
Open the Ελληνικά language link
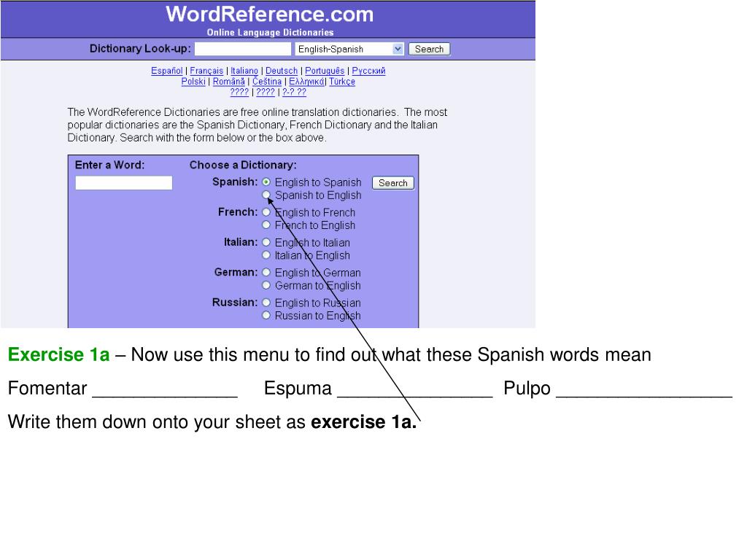[307, 82]
